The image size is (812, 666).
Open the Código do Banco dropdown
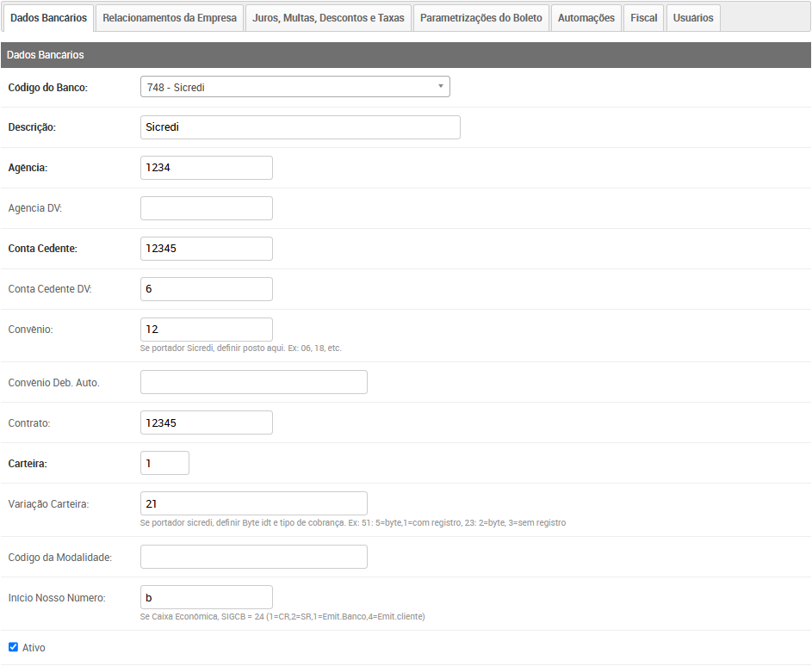click(x=294, y=87)
